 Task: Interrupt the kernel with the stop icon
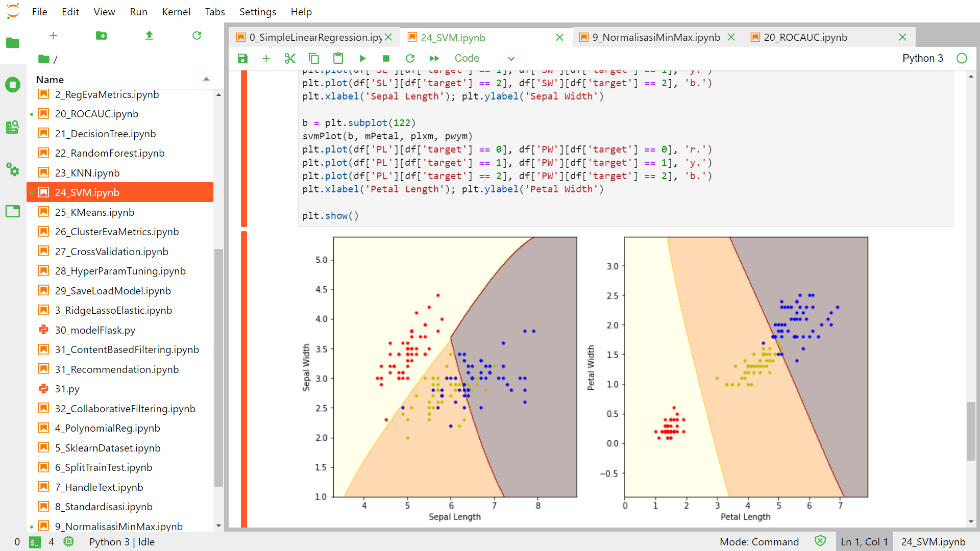click(x=386, y=58)
